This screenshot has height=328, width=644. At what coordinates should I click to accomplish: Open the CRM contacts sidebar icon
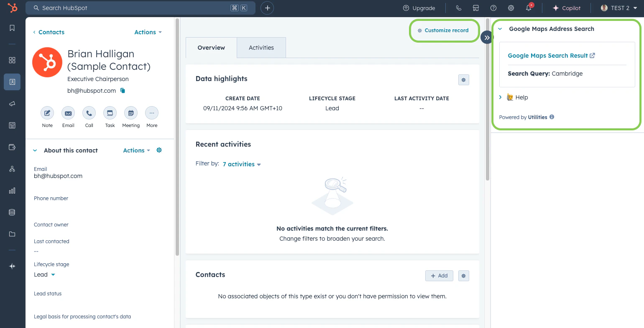[12, 82]
